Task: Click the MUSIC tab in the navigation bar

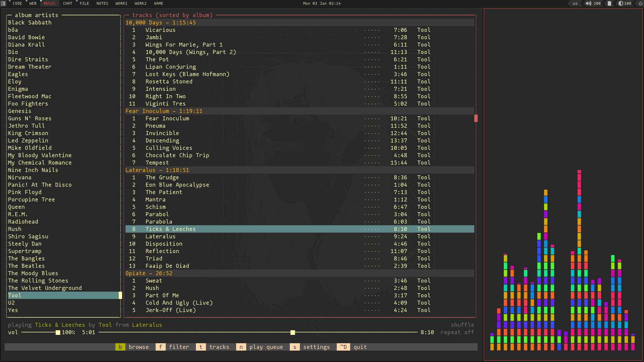Action: [49, 4]
